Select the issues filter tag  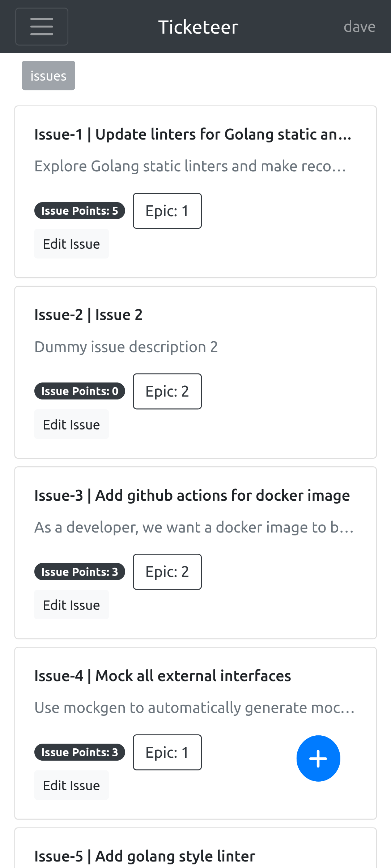click(48, 75)
